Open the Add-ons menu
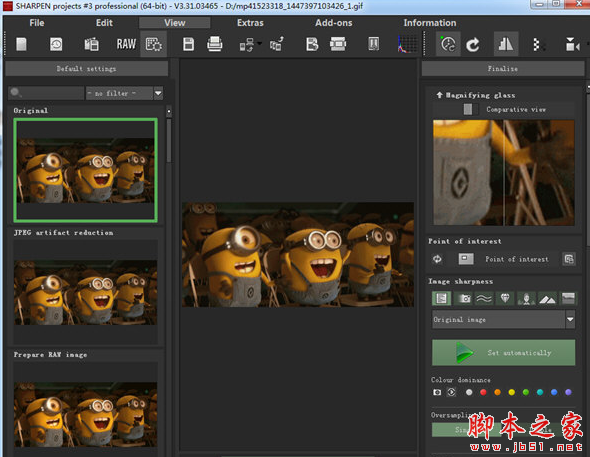590x457 pixels. tap(334, 23)
